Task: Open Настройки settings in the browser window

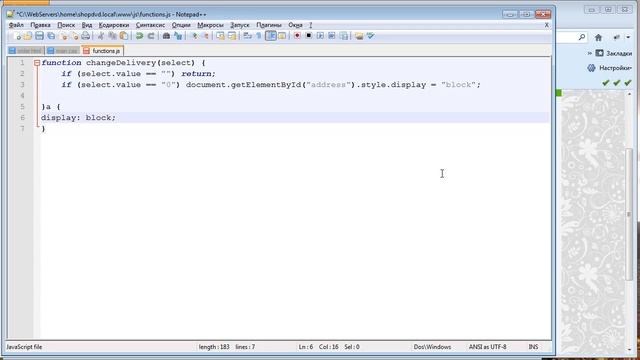Action: [609, 68]
